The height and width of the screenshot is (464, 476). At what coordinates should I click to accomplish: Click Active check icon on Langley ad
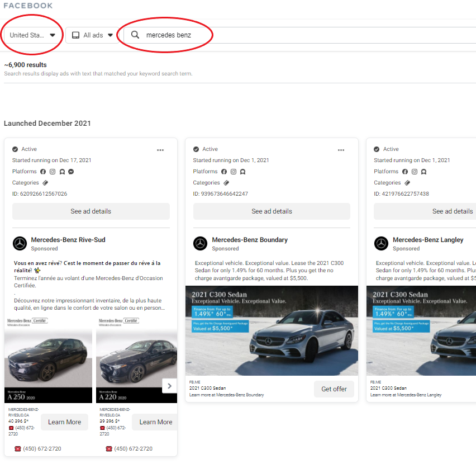377,149
